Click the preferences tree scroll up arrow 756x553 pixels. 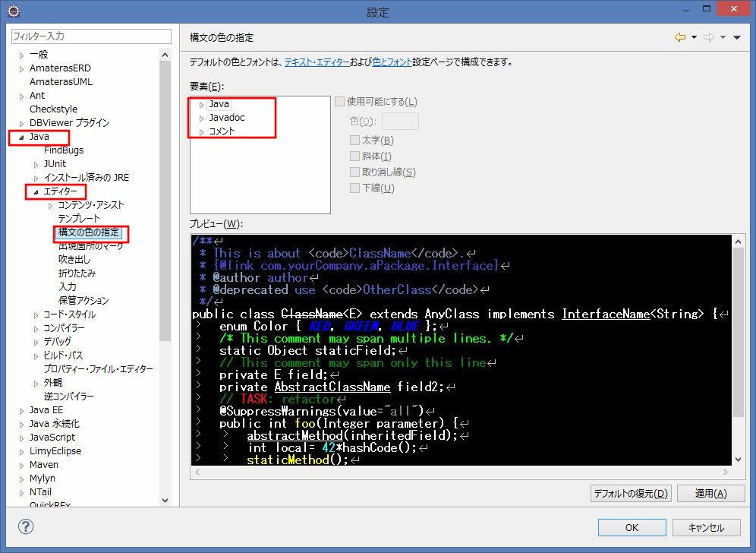[x=165, y=55]
